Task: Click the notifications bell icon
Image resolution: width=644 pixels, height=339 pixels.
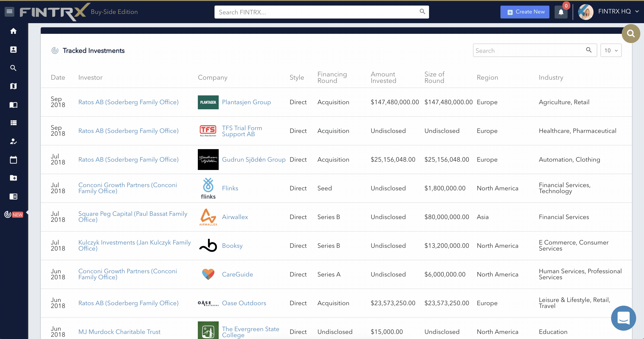Action: pyautogui.click(x=561, y=12)
